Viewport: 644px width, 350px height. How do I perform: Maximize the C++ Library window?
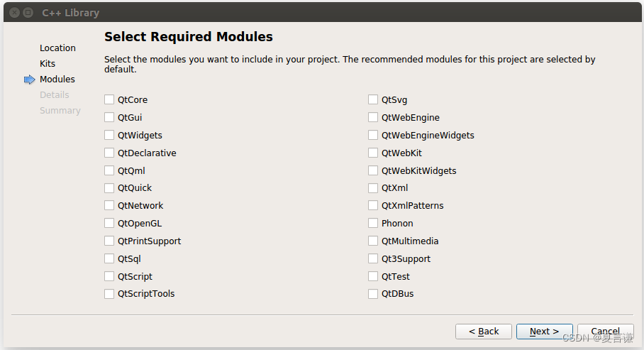coord(28,13)
